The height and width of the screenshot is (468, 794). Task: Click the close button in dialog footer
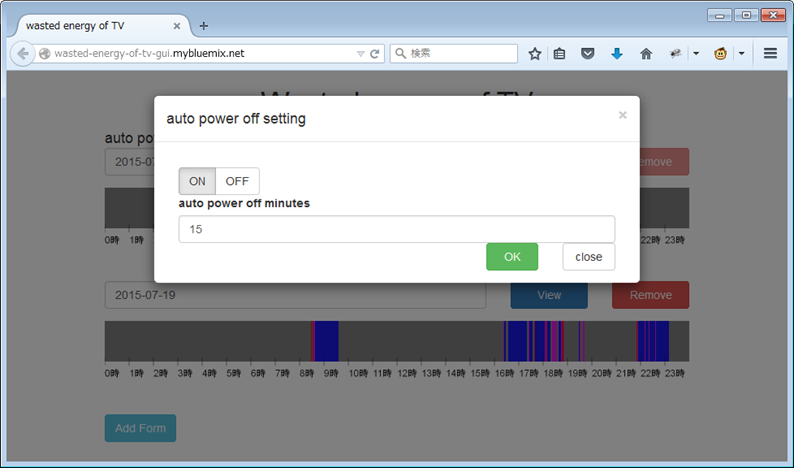pyautogui.click(x=588, y=257)
